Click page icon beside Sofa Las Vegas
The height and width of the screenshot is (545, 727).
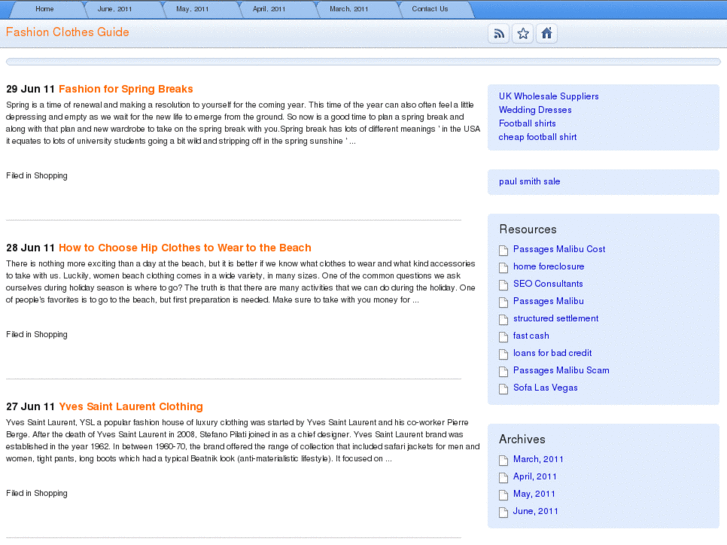(x=504, y=389)
